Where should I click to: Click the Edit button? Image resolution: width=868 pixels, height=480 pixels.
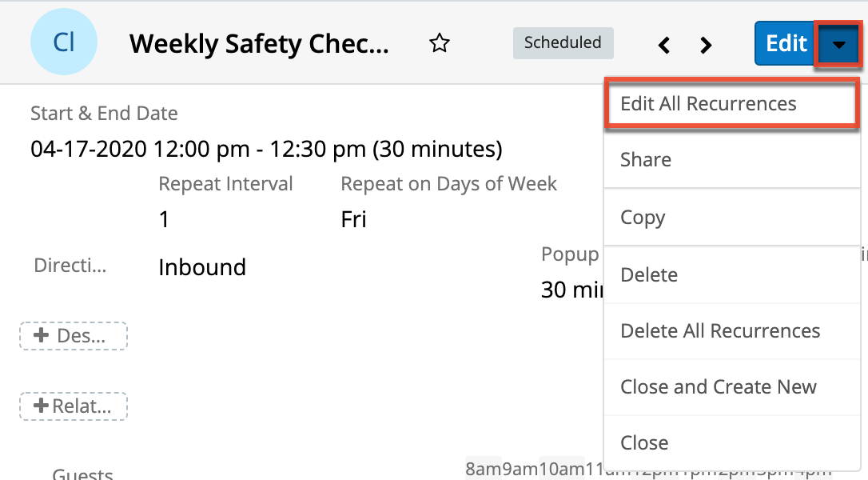[786, 43]
